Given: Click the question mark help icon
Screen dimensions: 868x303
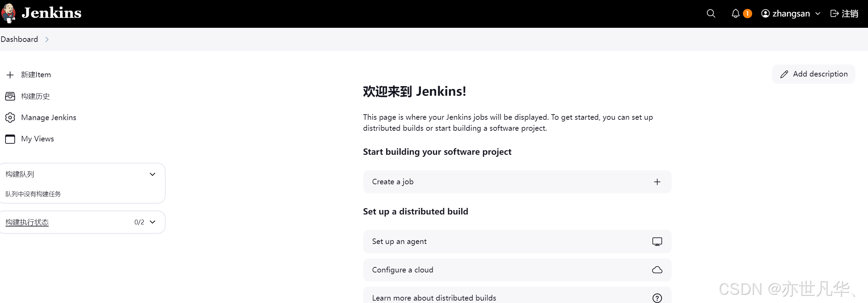Looking at the screenshot, I should point(657,298).
